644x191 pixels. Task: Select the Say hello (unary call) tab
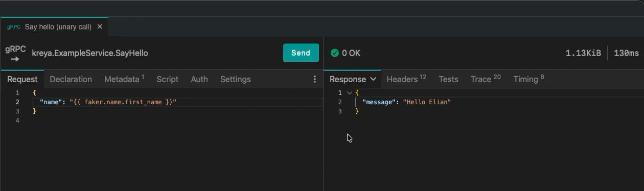point(54,27)
